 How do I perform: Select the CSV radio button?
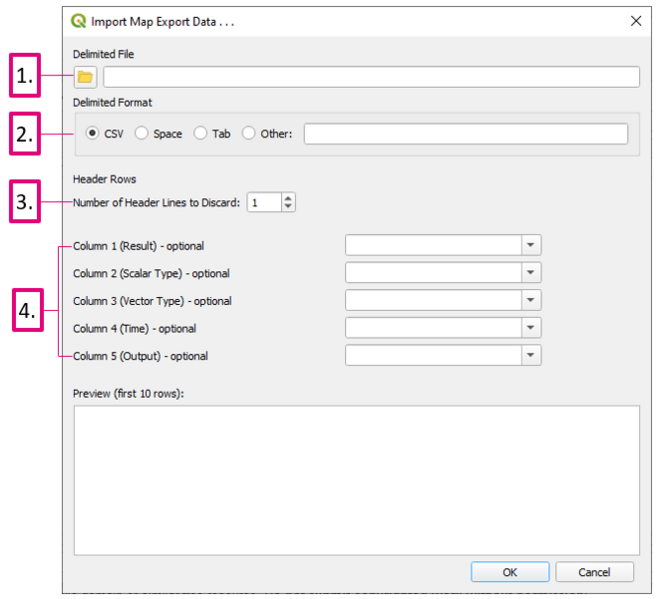(x=93, y=134)
